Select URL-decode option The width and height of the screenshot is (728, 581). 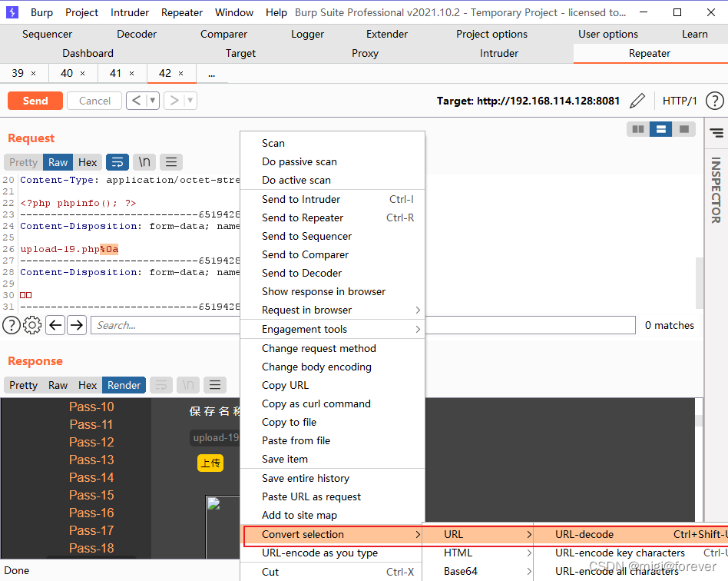(x=631, y=535)
